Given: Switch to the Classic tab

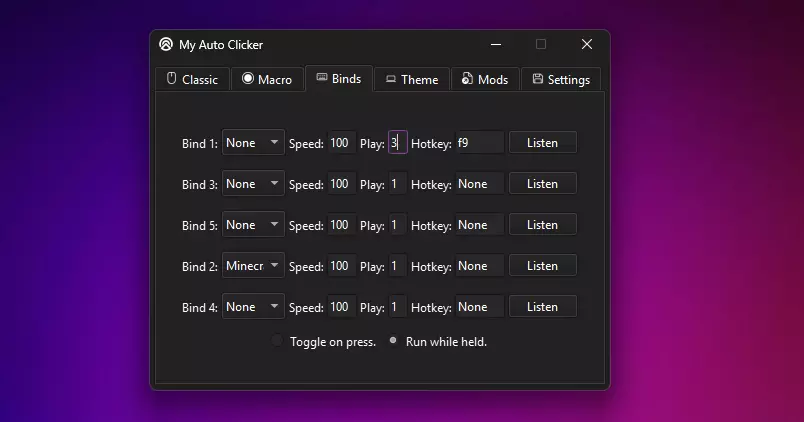Looking at the screenshot, I should click(x=193, y=79).
